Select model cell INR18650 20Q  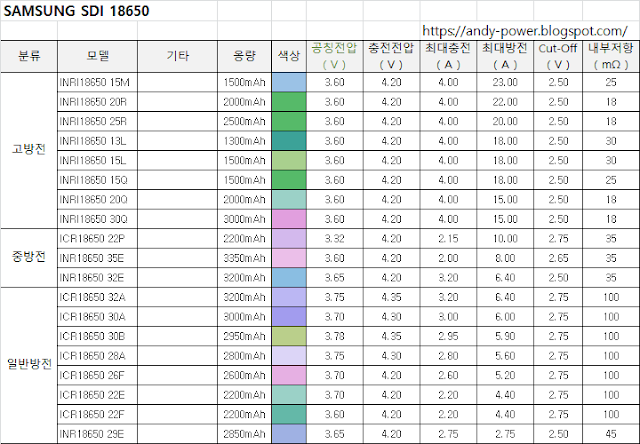coord(98,200)
